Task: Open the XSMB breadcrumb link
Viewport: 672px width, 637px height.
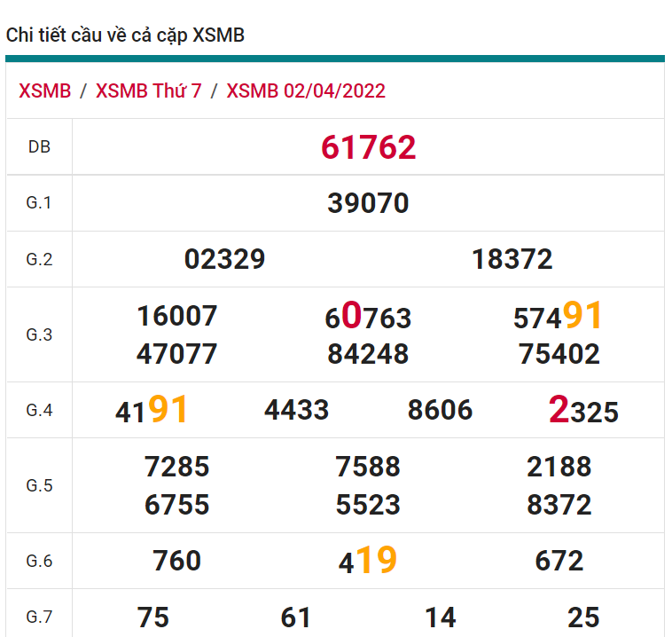Action: point(44,91)
